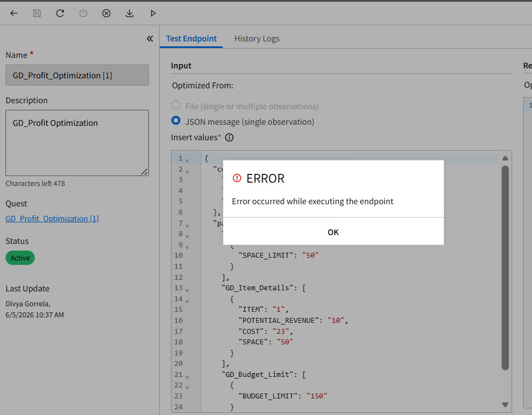Collapse code fold arrow on line 7
The image size is (532, 415).
(x=187, y=225)
